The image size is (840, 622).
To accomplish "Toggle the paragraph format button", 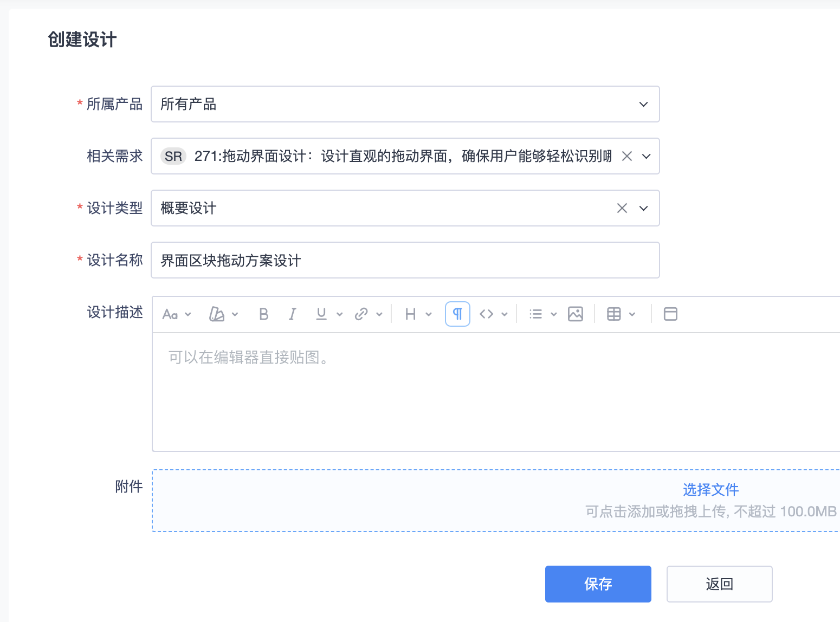I will [x=457, y=314].
